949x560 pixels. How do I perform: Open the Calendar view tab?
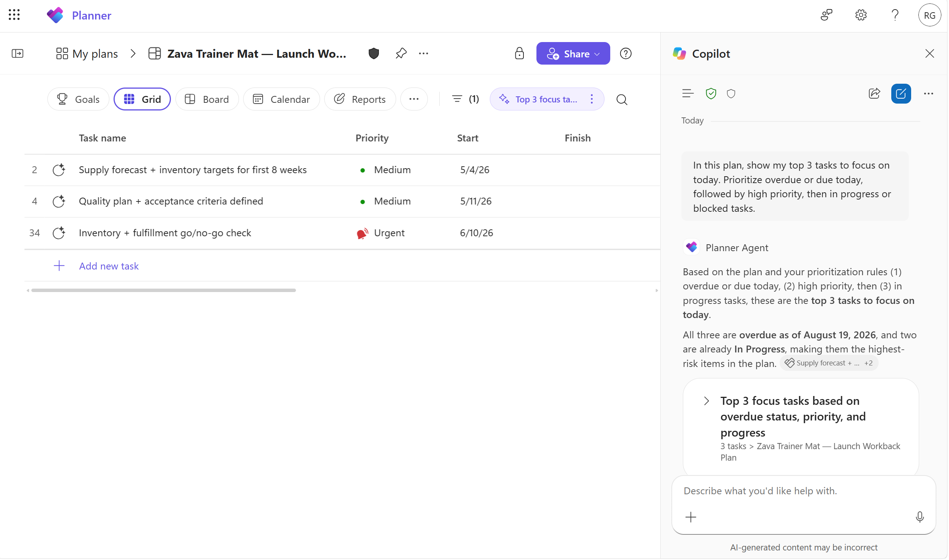(281, 99)
